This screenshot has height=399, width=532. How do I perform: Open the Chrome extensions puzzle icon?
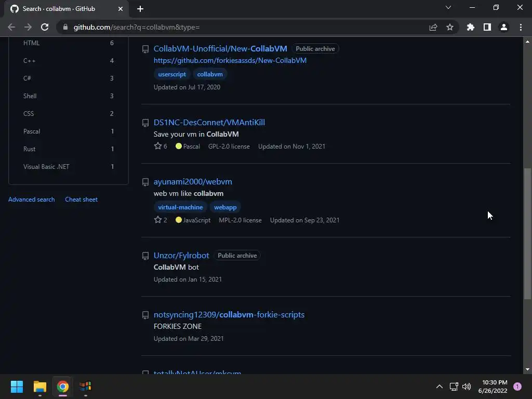tap(471, 27)
